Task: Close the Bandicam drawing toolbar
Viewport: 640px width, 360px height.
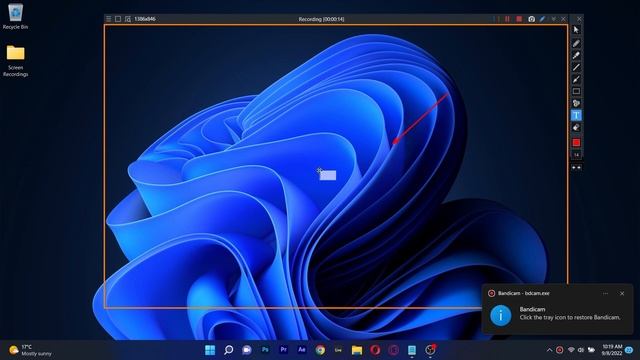Action: pyautogui.click(x=579, y=19)
